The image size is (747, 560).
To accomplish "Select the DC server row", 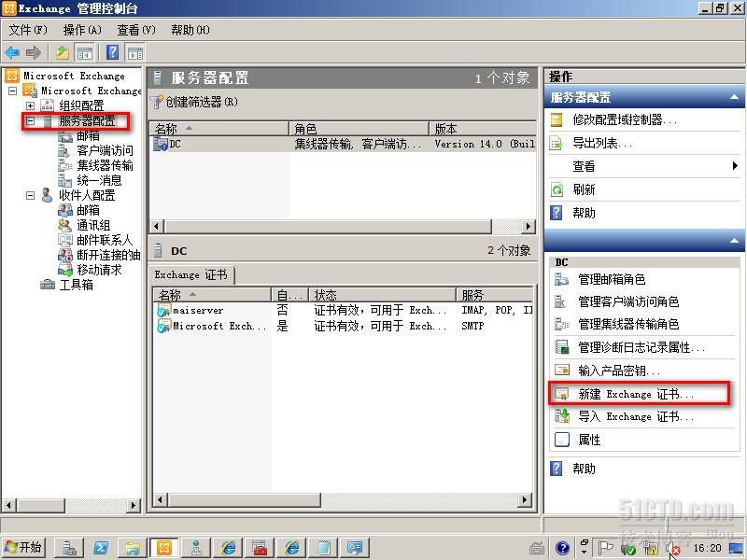I will coord(343,144).
